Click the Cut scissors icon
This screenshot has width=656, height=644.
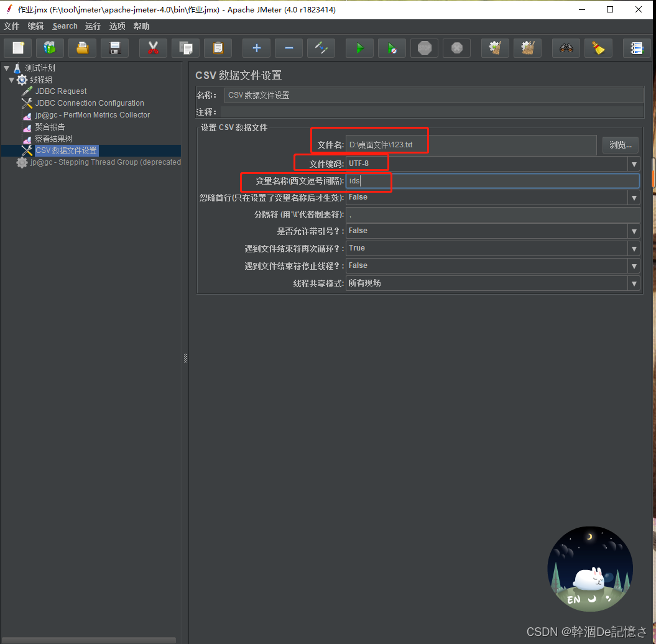click(153, 48)
